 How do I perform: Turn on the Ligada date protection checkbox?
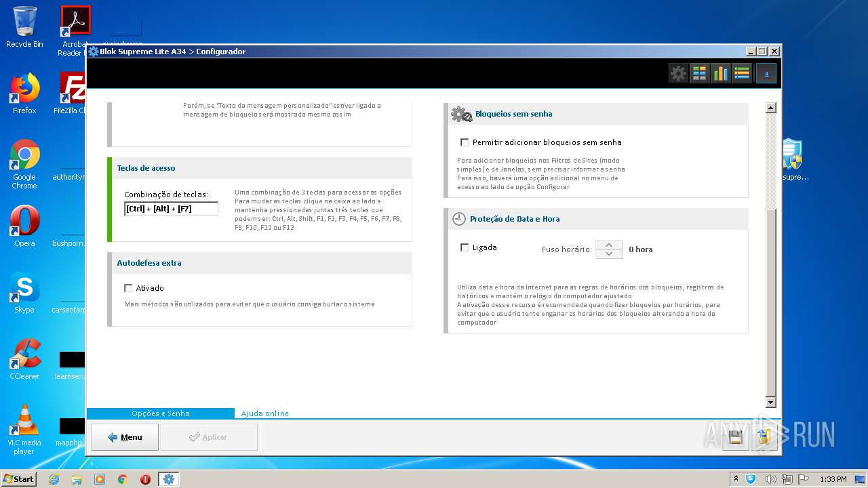tap(465, 247)
